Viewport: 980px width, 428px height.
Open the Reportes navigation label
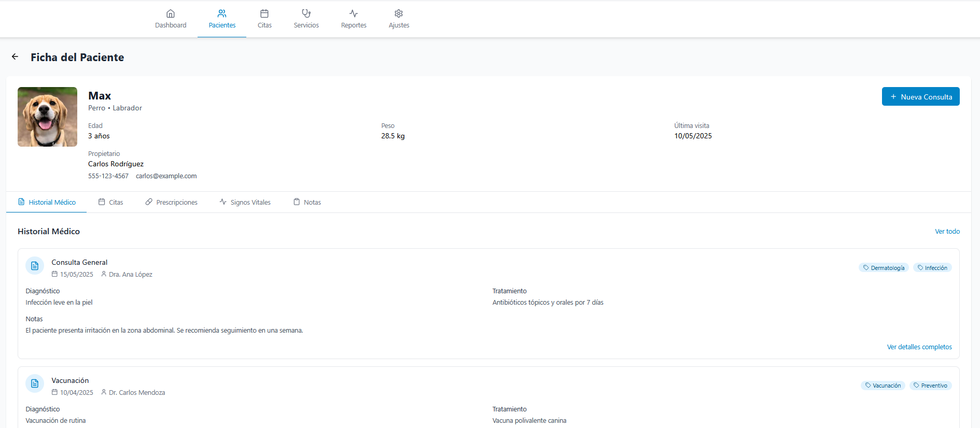pyautogui.click(x=354, y=25)
